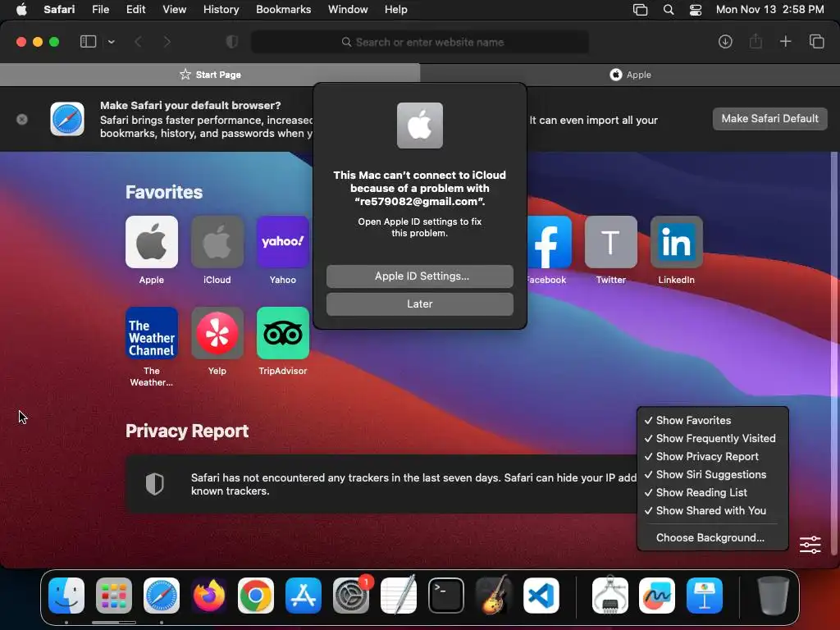Uncheck Show Siri Suggestions option
Image resolution: width=840 pixels, height=630 pixels.
[713, 475]
